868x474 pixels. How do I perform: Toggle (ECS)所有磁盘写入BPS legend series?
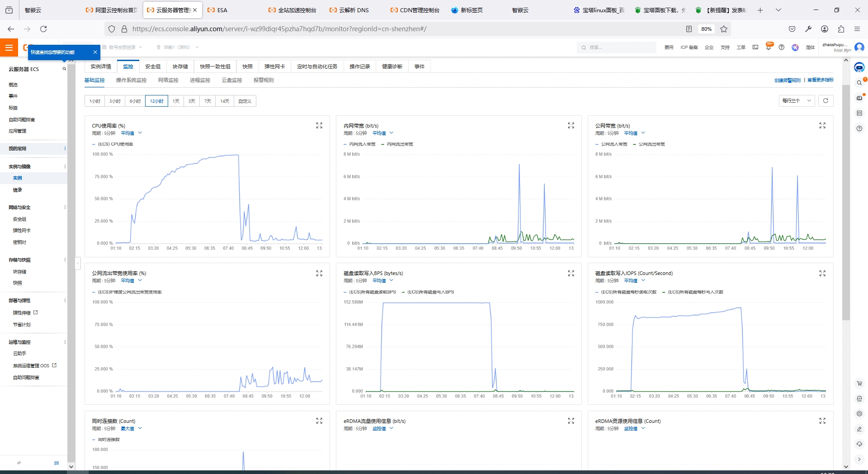428,292
